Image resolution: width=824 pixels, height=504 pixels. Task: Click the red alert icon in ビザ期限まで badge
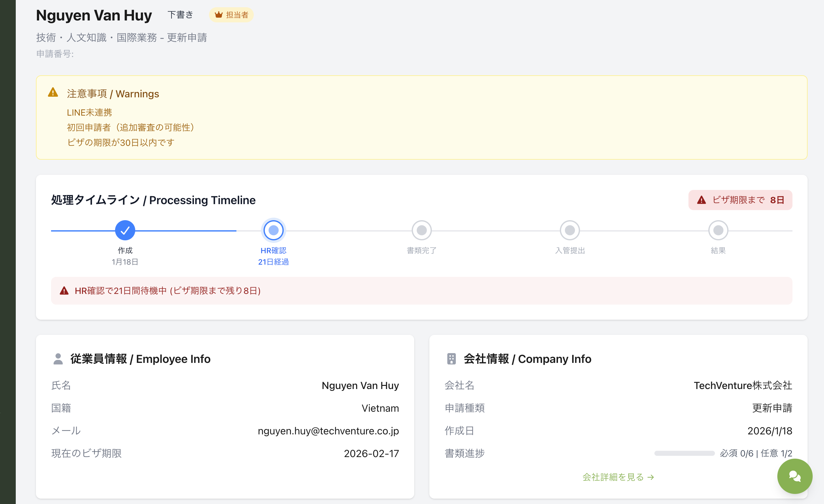coord(701,200)
